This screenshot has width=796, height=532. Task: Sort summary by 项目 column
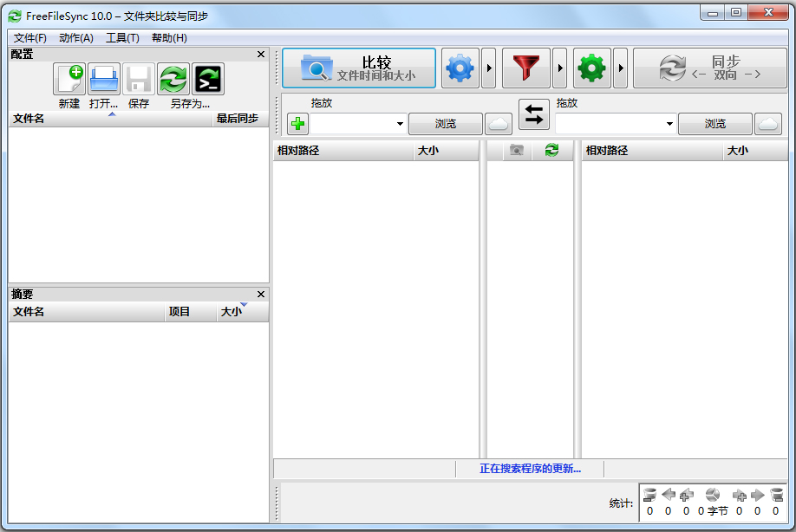pyautogui.click(x=191, y=311)
